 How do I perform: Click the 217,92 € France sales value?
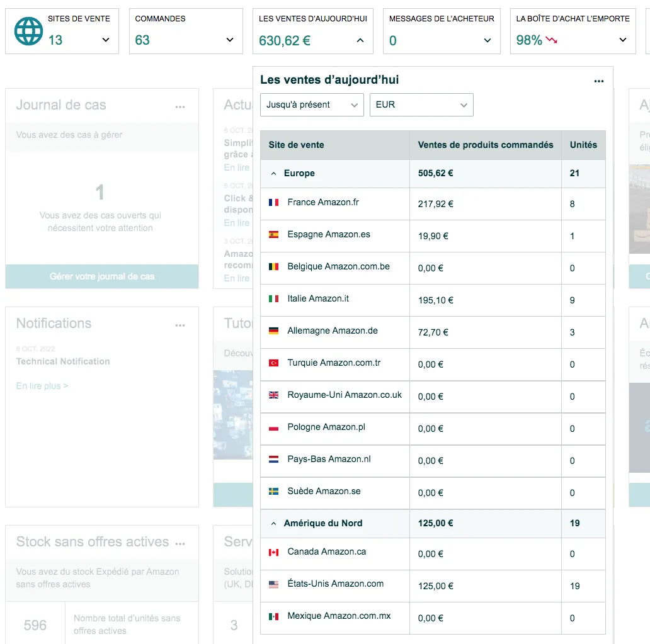(x=435, y=204)
